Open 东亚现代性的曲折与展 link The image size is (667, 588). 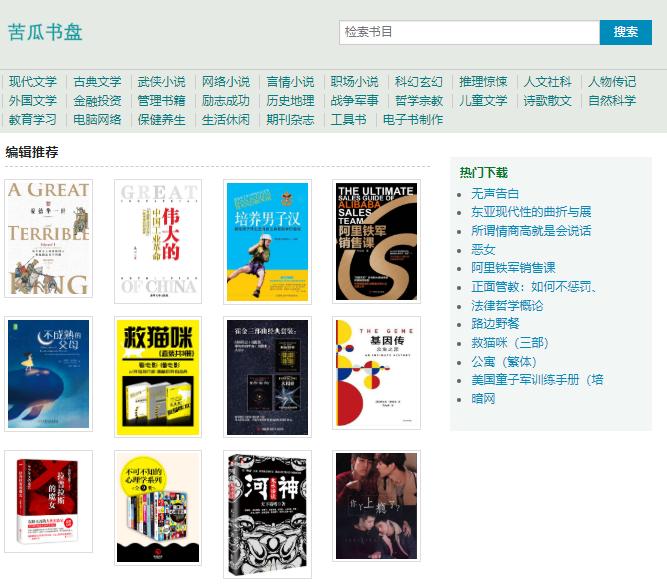click(531, 212)
